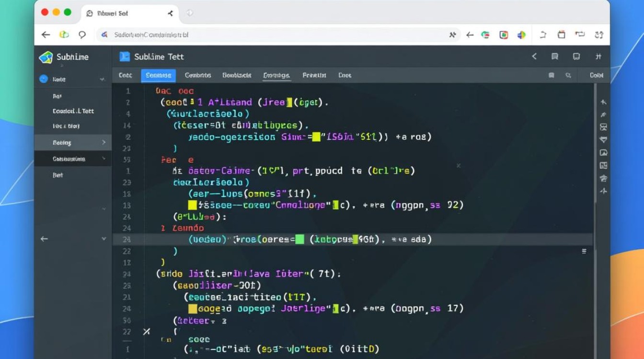Open the image tool icon in the right toolbar

(x=604, y=153)
